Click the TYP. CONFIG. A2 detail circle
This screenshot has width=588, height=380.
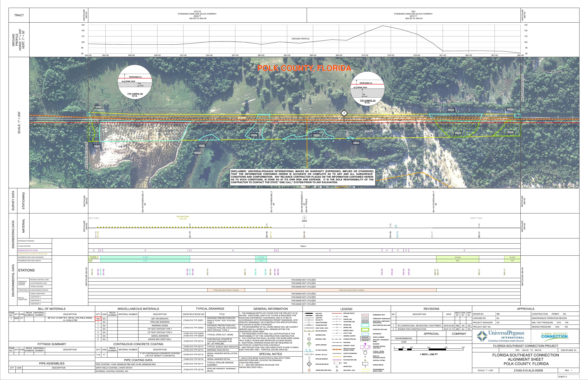click(x=367, y=89)
